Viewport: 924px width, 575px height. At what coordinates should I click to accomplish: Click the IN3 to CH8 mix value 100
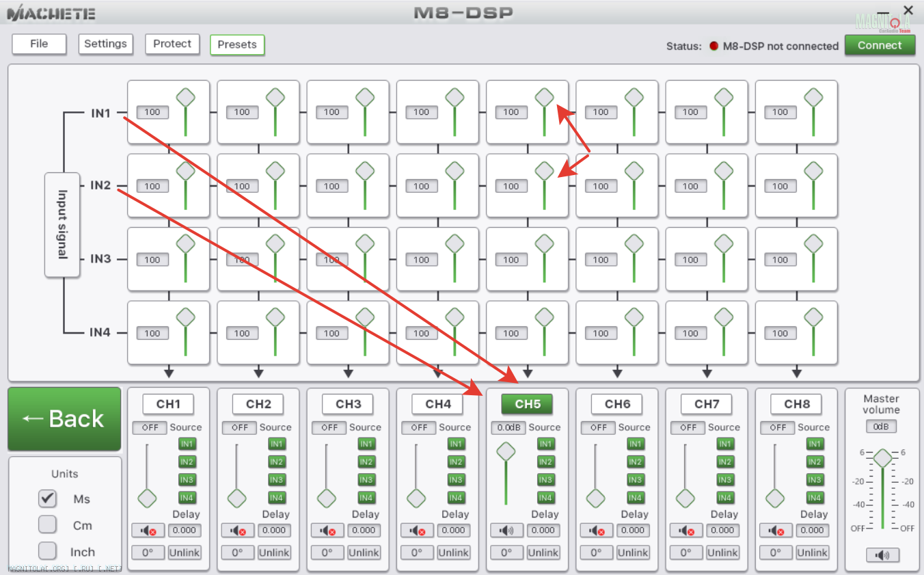[x=780, y=260]
